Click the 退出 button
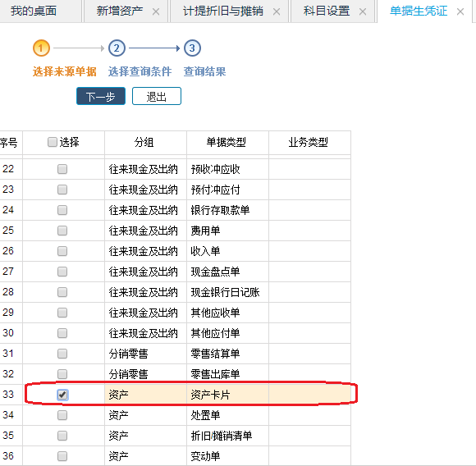 tap(157, 96)
